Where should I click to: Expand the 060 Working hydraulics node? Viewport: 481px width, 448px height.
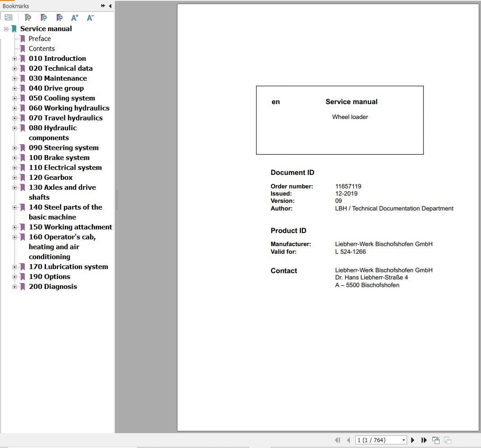[14, 108]
